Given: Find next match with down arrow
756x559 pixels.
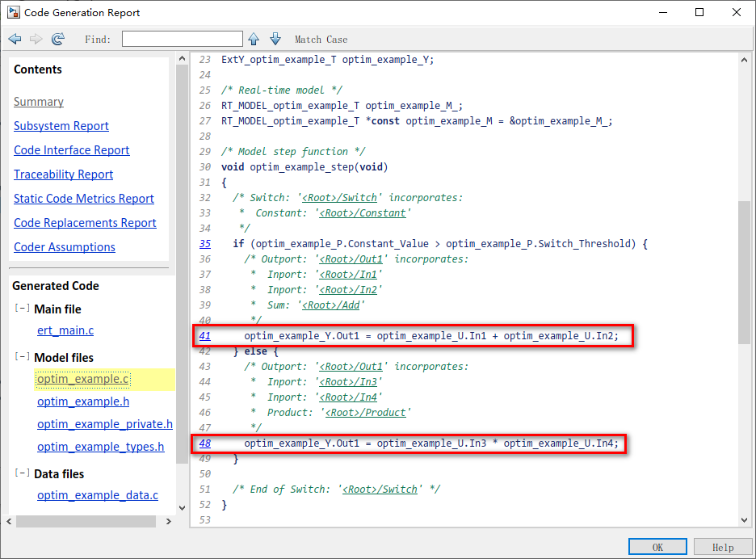Looking at the screenshot, I should click(275, 39).
